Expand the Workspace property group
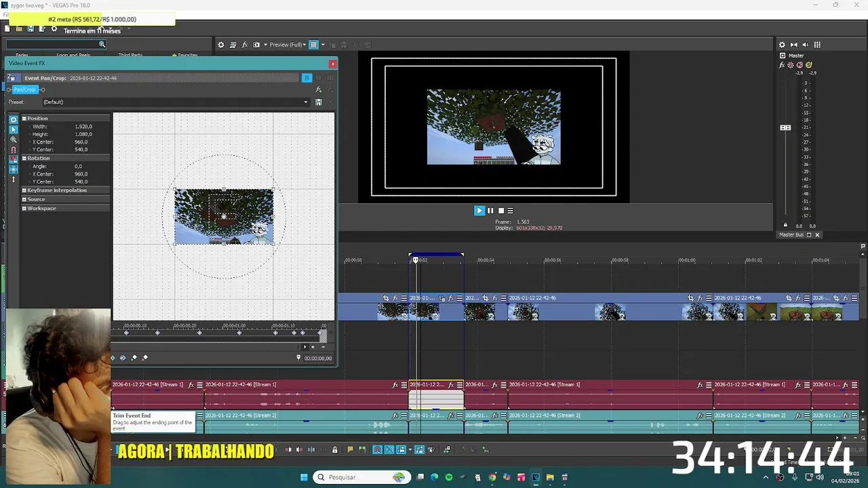This screenshot has width=868, height=488. (24, 208)
